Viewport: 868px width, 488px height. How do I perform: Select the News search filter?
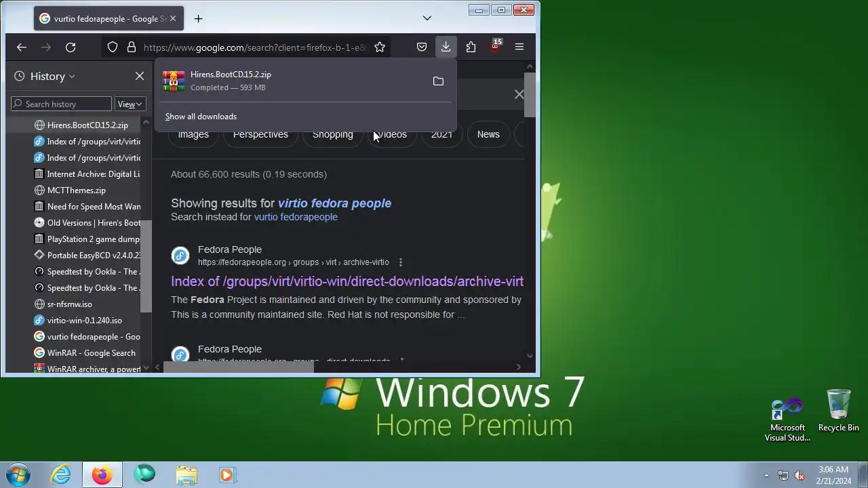(488, 134)
